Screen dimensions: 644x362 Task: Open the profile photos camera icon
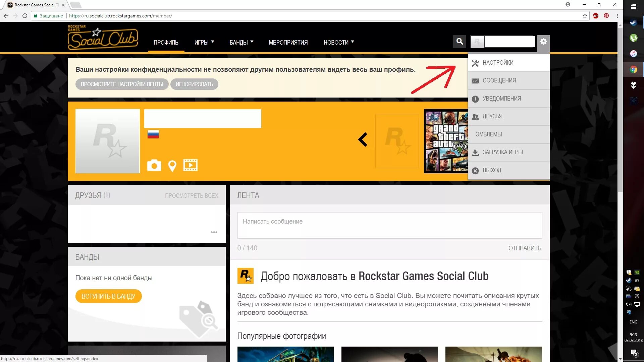(x=154, y=165)
